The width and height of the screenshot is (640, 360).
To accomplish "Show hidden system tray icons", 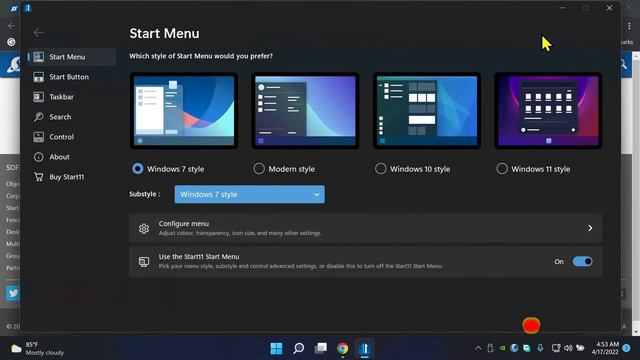I will [x=478, y=348].
